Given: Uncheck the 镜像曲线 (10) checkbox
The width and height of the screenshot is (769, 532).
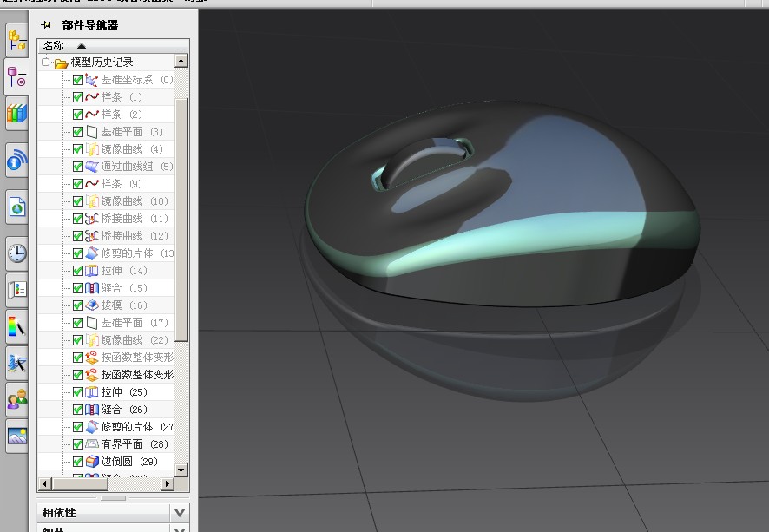Looking at the screenshot, I should click(x=78, y=201).
